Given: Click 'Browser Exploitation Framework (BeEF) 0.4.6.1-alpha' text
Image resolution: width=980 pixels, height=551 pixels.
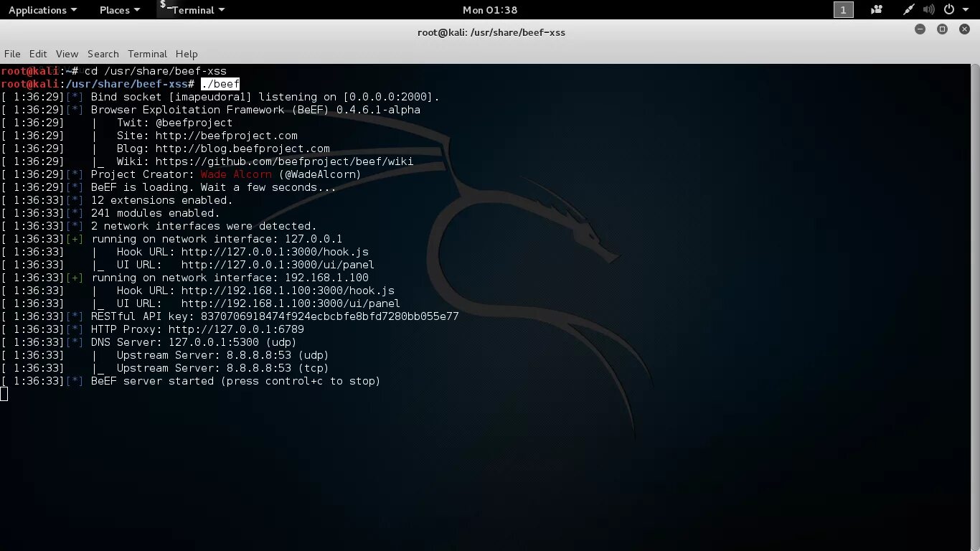Looking at the screenshot, I should point(255,110).
